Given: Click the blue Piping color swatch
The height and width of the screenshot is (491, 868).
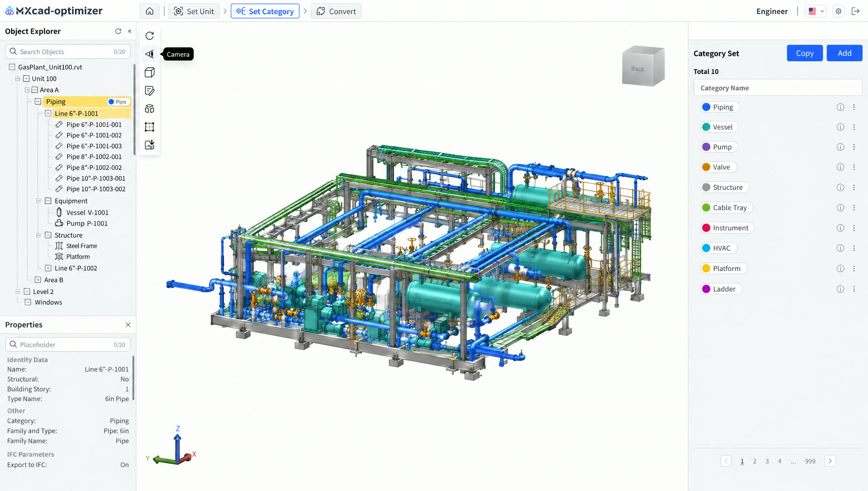Looking at the screenshot, I should point(706,107).
